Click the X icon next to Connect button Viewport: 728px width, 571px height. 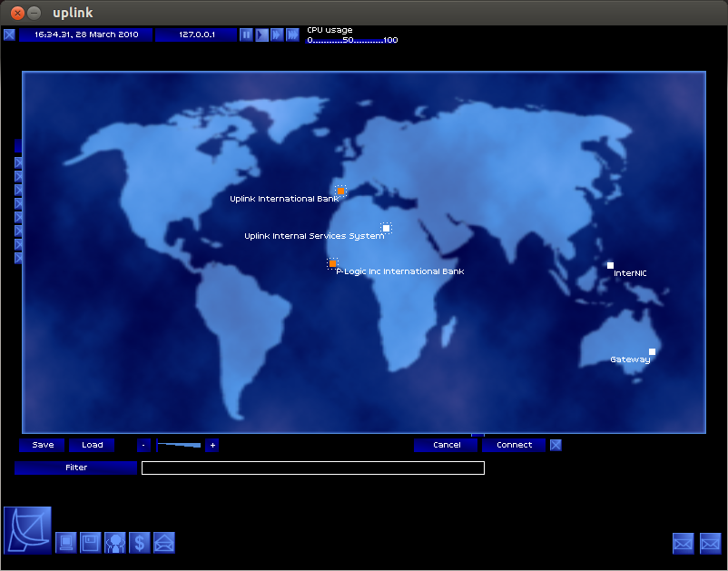pyautogui.click(x=556, y=445)
